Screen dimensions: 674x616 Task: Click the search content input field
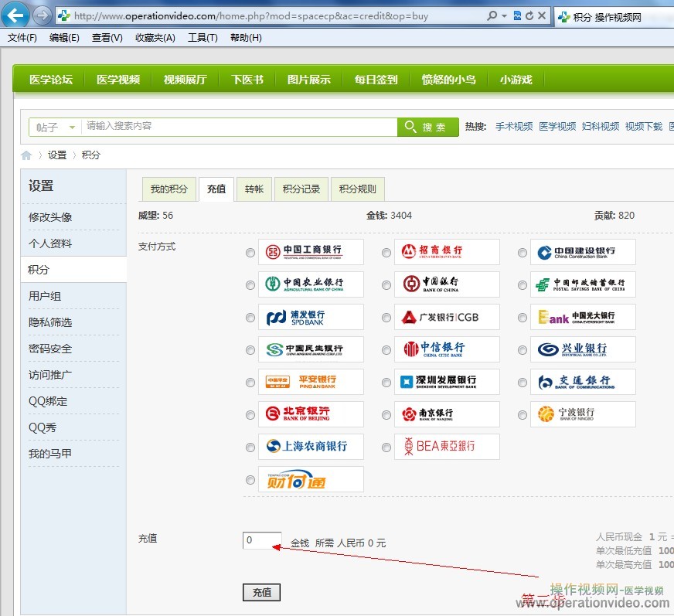(239, 127)
